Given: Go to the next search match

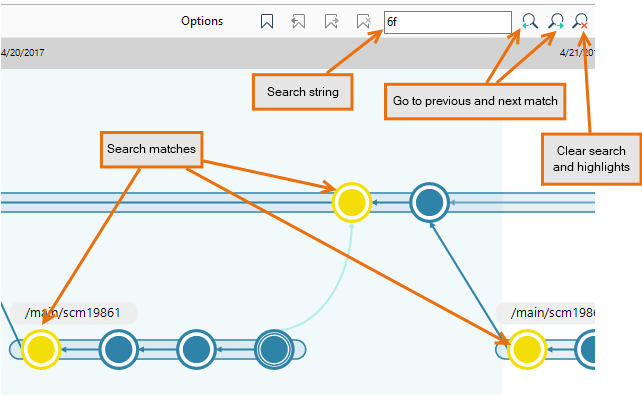Looking at the screenshot, I should click(x=556, y=21).
